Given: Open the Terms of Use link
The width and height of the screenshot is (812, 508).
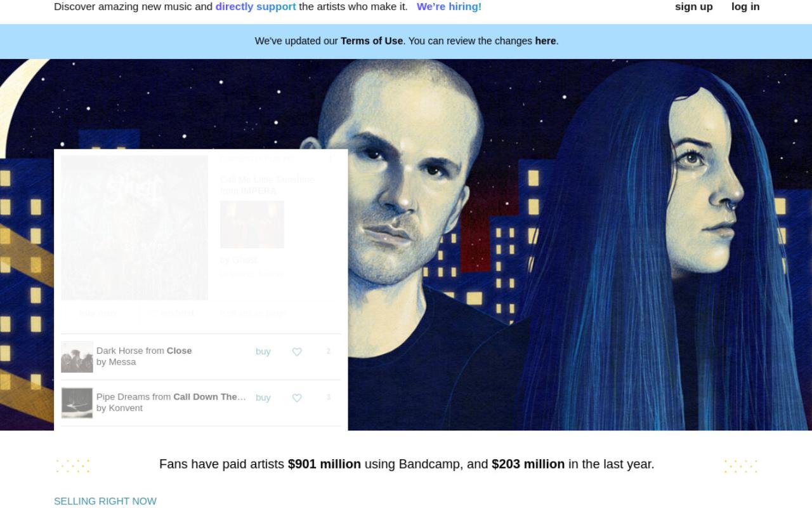Looking at the screenshot, I should coord(372,41).
